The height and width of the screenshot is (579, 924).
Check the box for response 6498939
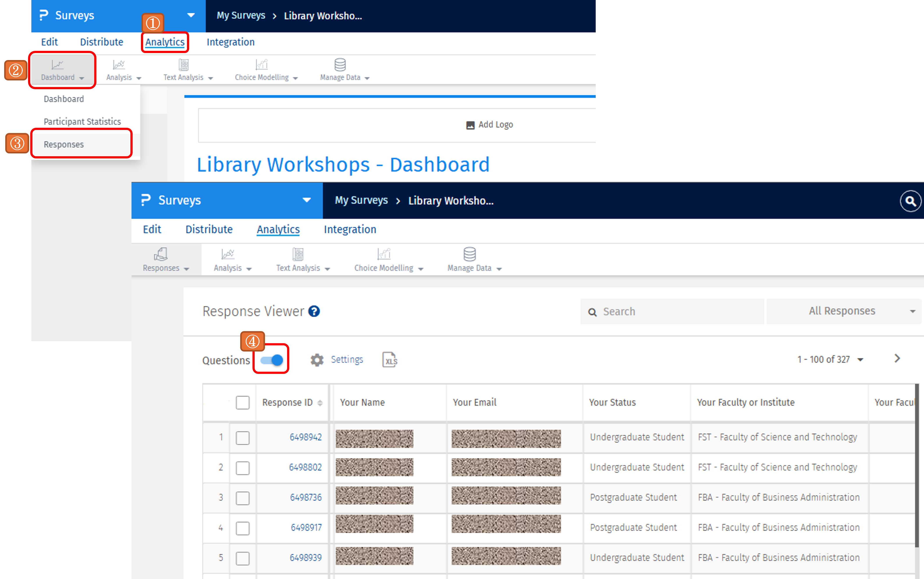[243, 558]
